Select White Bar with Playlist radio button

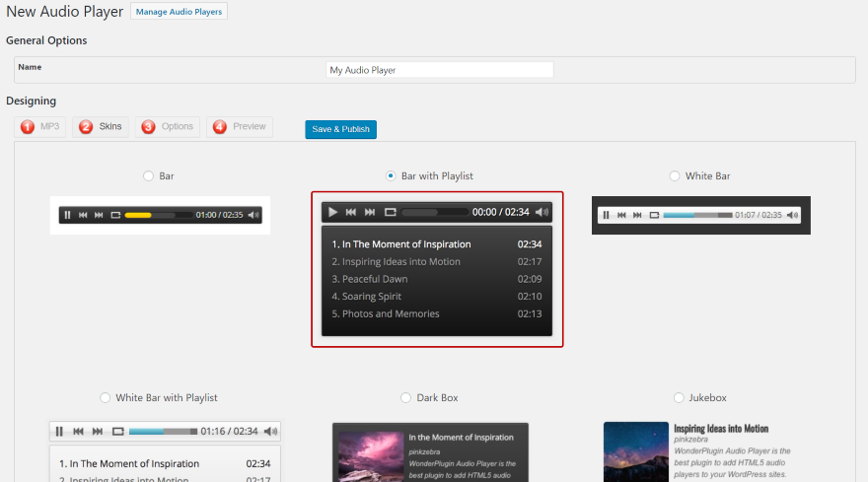pyautogui.click(x=106, y=398)
